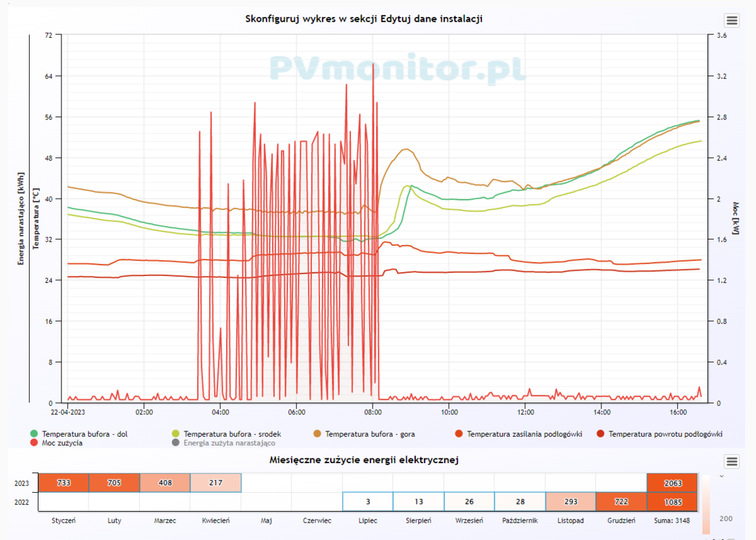
Task: Click the red 'Moc zużycia' legend marker
Action: (34, 443)
